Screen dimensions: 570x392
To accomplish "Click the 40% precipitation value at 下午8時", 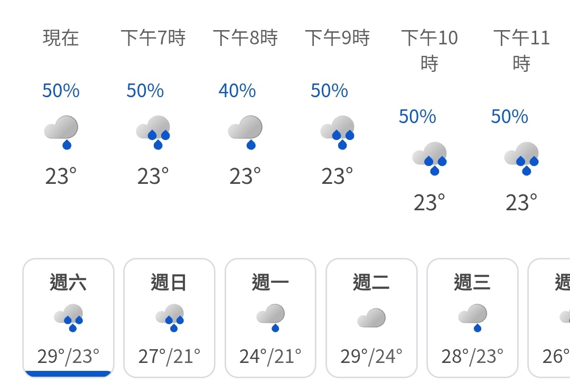I will pos(237,90).
